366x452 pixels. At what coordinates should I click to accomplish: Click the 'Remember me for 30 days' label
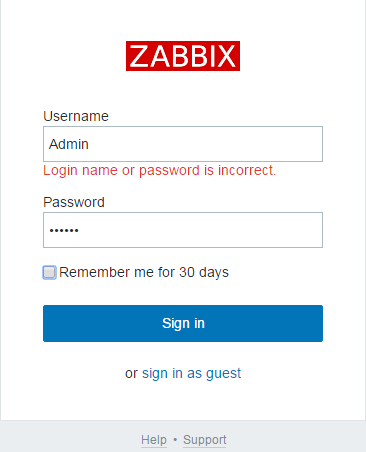[x=144, y=272]
